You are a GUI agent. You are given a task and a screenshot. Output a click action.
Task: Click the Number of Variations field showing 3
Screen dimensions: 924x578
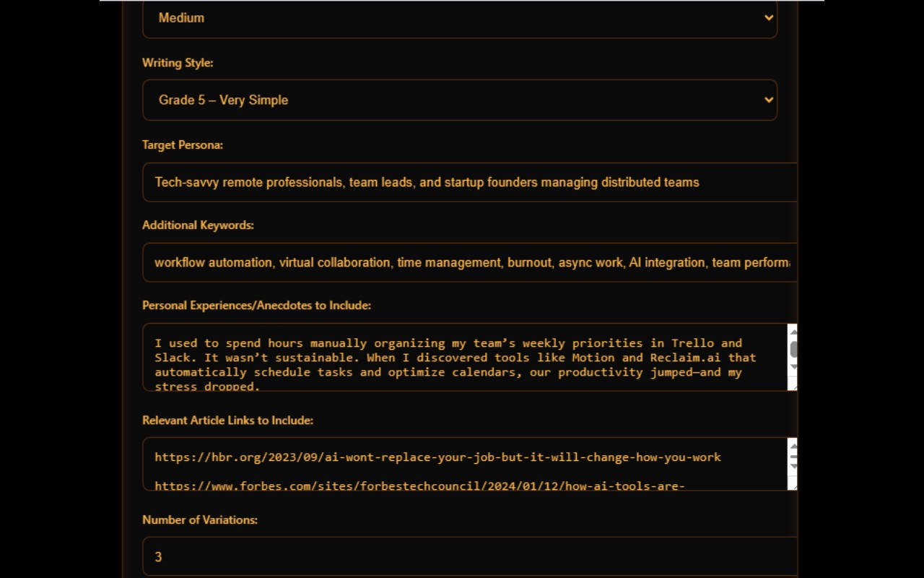click(x=470, y=556)
